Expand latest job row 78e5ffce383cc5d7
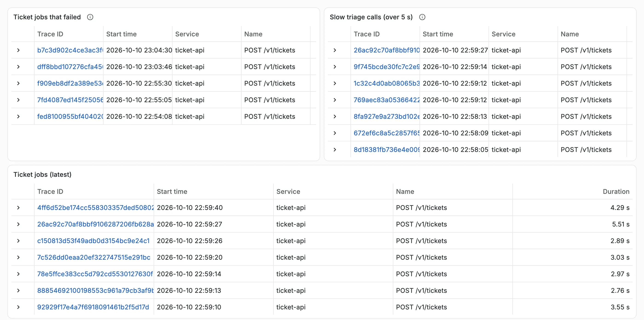Viewport: 644px width, 320px height. click(x=18, y=274)
